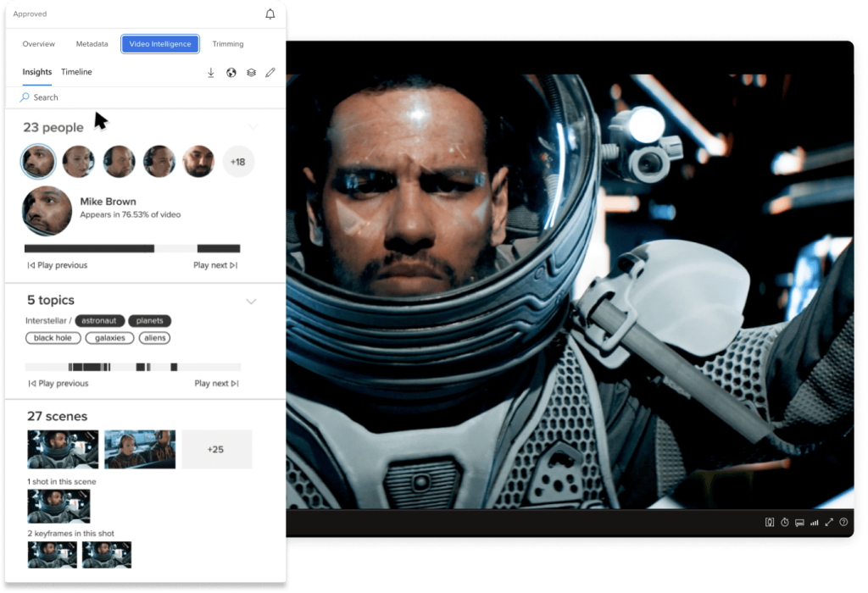This screenshot has height=593, width=868.
Task: Toggle the astronaut topic tag
Action: coord(100,321)
